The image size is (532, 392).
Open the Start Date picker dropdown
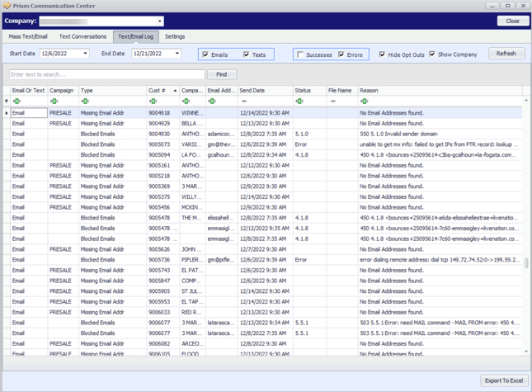pos(85,54)
